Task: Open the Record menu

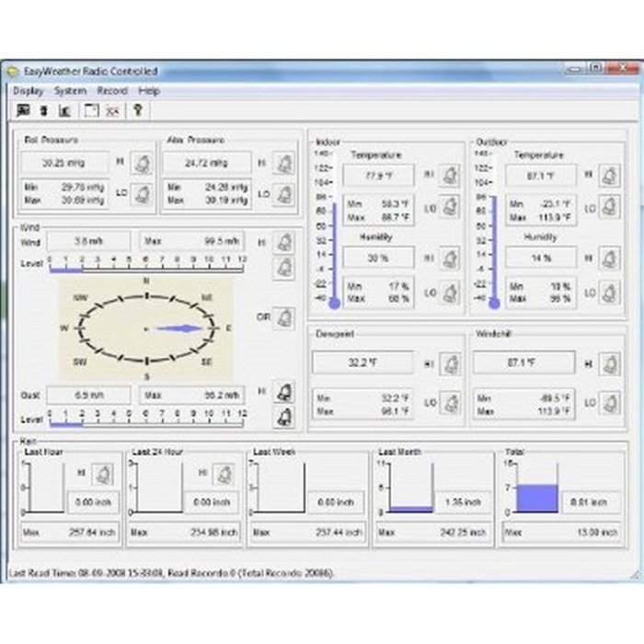Action: coord(112,91)
